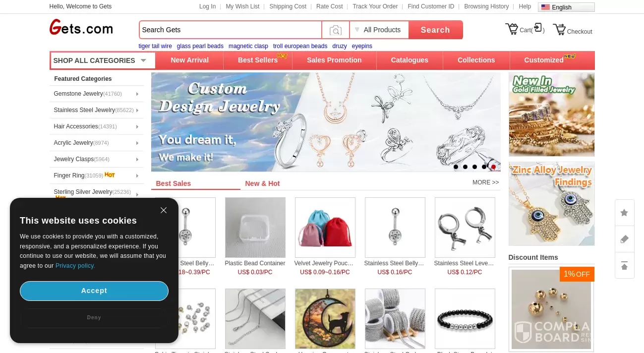Accept the website cookies
The image size is (644, 353).
(94, 291)
